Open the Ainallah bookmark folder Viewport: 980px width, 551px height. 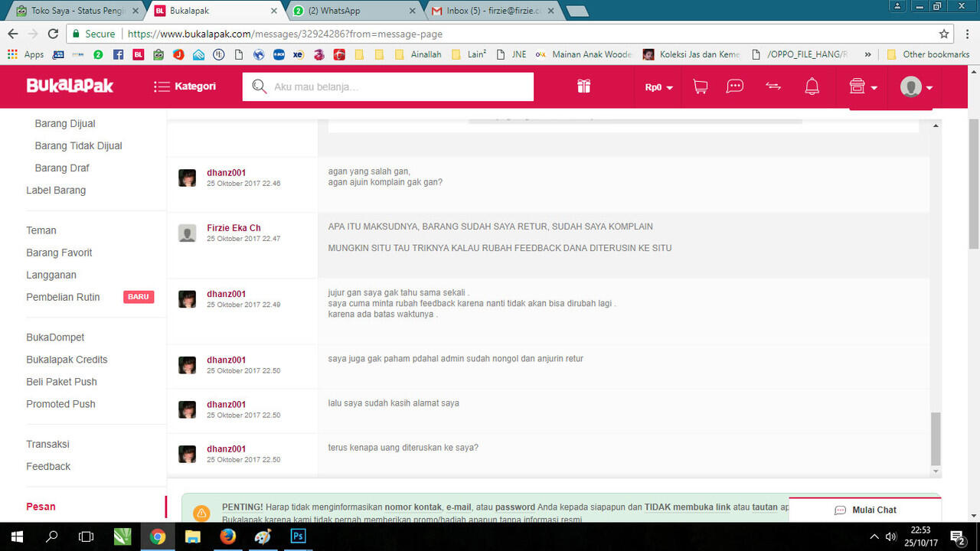(x=418, y=54)
